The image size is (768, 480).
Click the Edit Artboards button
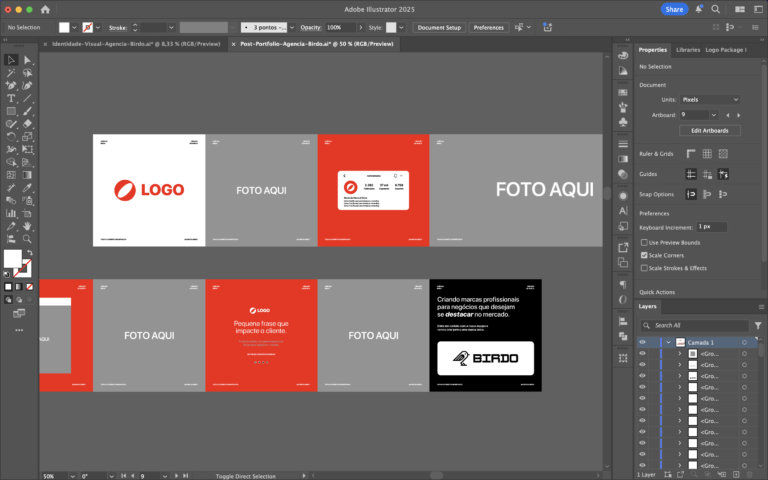pos(709,131)
